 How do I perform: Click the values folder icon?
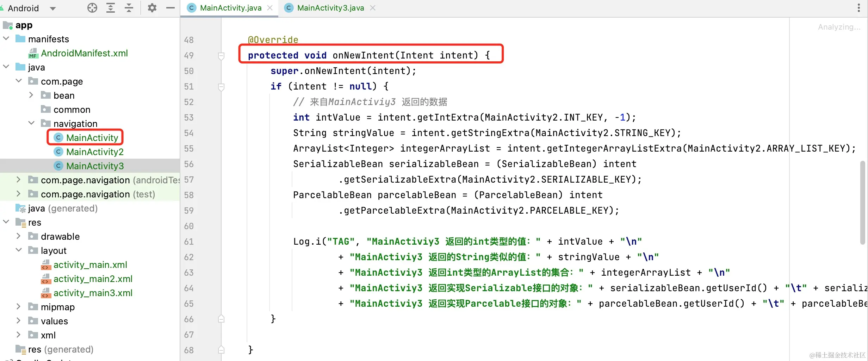(33, 320)
